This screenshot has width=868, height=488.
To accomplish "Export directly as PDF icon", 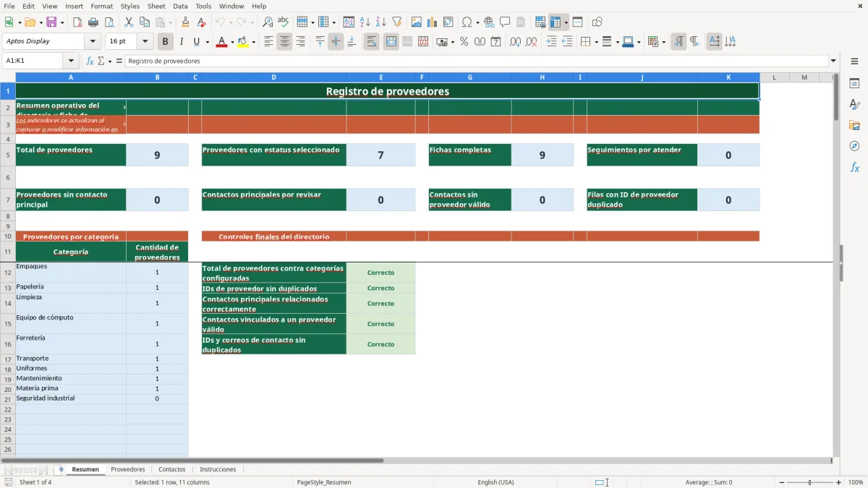I will (77, 22).
